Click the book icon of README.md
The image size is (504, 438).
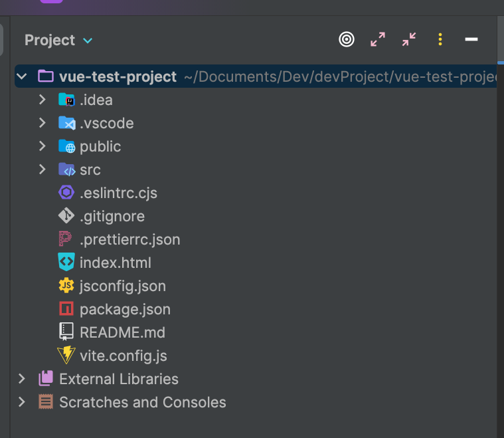(x=66, y=332)
